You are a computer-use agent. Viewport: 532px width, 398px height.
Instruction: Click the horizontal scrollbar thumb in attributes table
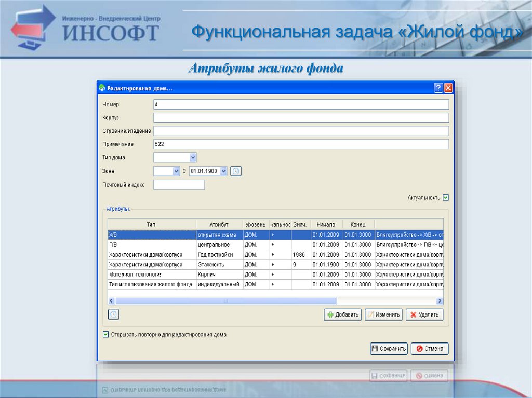226,300
